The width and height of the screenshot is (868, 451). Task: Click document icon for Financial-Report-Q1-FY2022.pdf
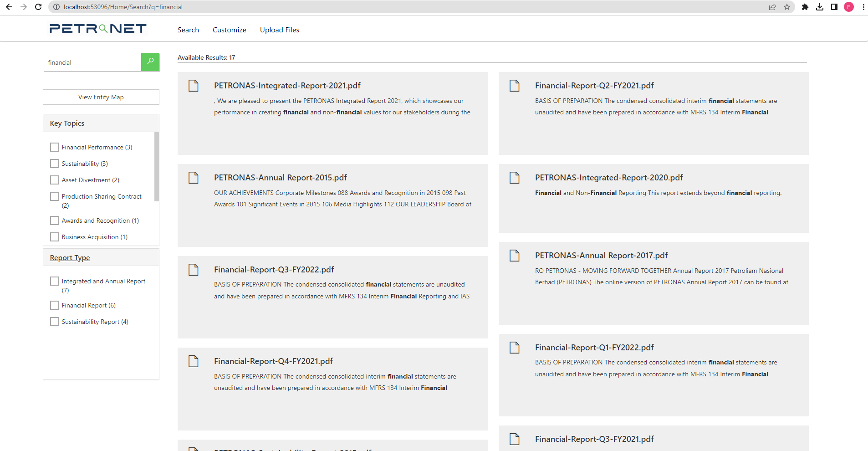click(515, 348)
